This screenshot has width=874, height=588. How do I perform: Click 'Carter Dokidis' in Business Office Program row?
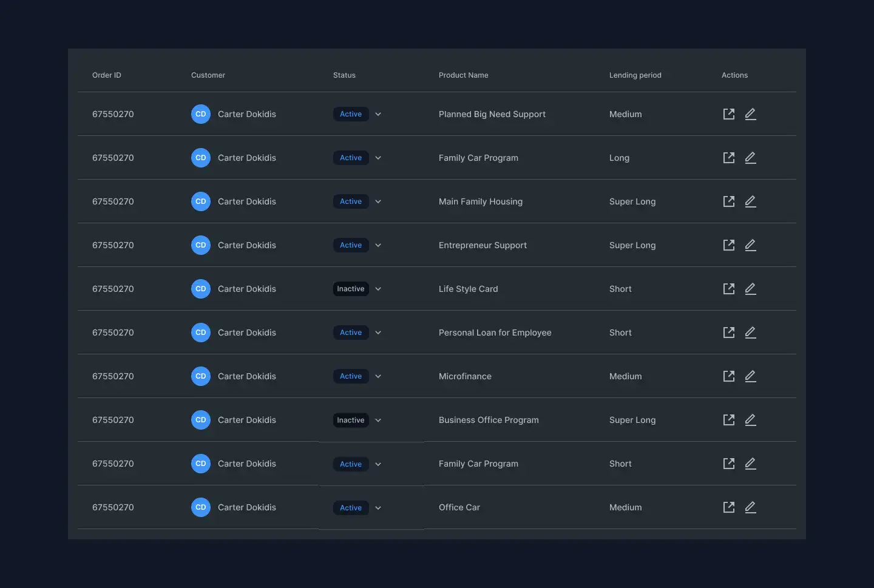247,420
